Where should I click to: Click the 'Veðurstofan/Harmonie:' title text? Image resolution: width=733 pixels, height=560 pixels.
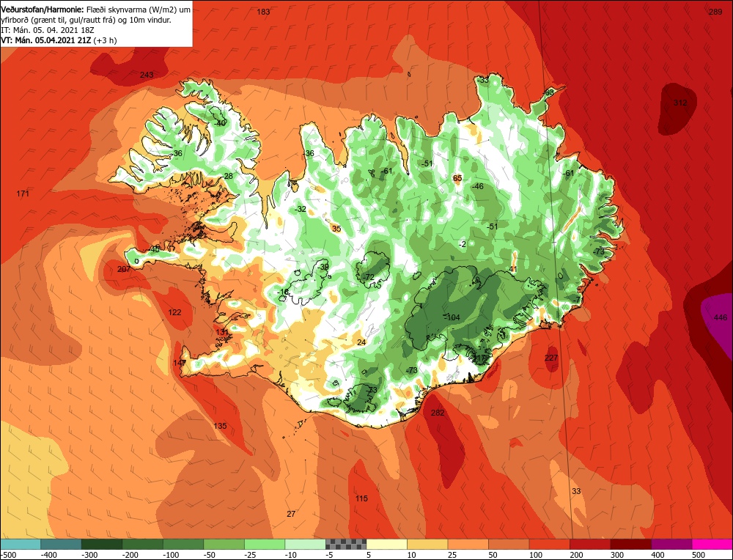pyautogui.click(x=43, y=10)
